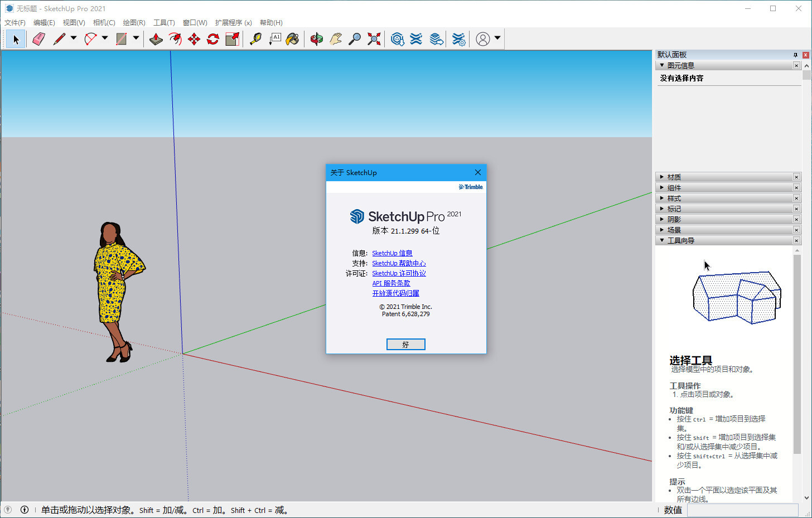Select the Rectangle shape tool
The height and width of the screenshot is (518, 812).
(x=121, y=39)
